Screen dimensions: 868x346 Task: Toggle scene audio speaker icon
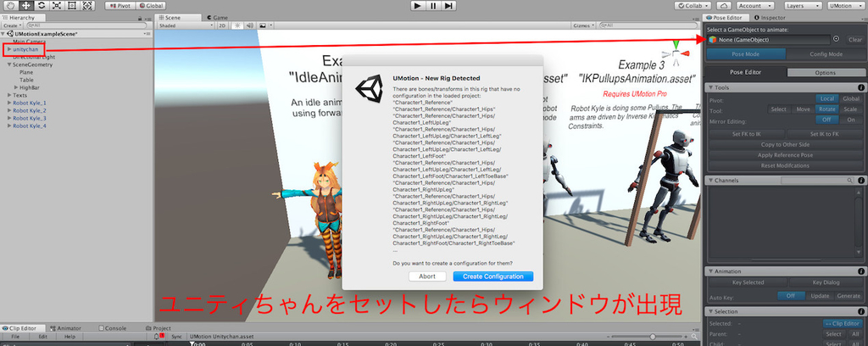[250, 25]
